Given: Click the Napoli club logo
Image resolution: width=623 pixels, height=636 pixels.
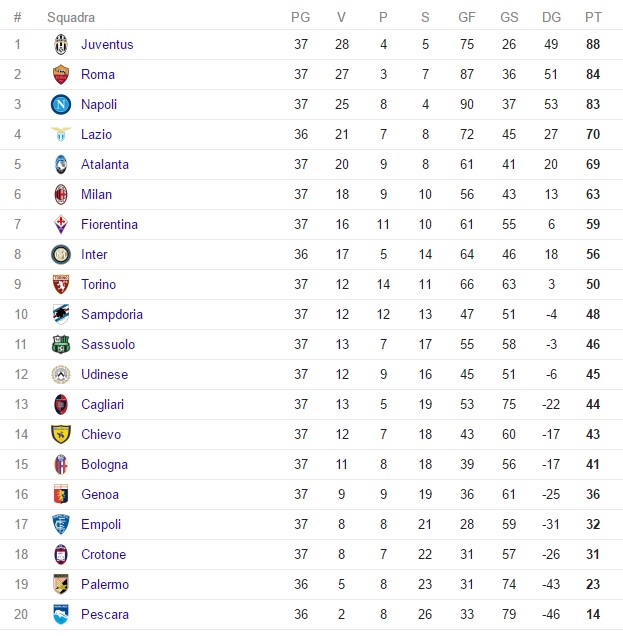Looking at the screenshot, I should coord(61,104).
